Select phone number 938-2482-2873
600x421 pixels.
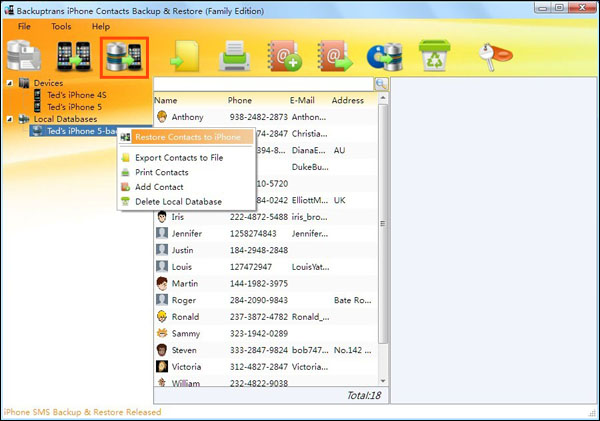[259, 117]
